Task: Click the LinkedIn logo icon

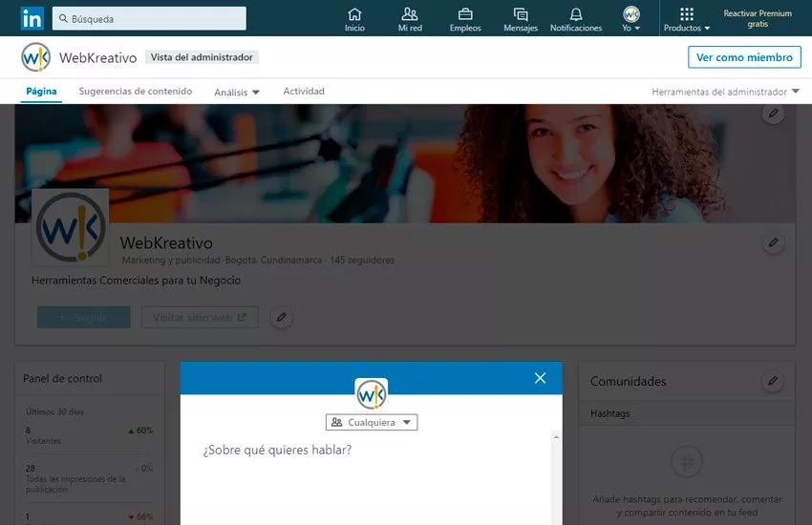Action: [x=32, y=19]
